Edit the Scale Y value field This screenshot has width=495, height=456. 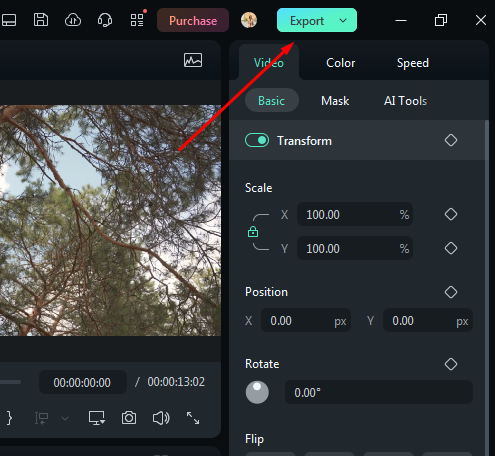[355, 248]
